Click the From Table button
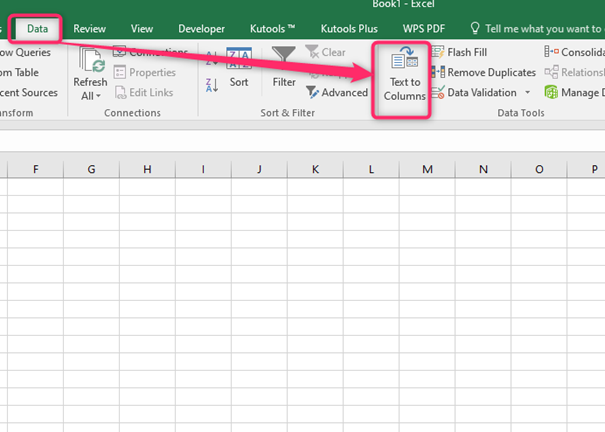 tap(19, 72)
